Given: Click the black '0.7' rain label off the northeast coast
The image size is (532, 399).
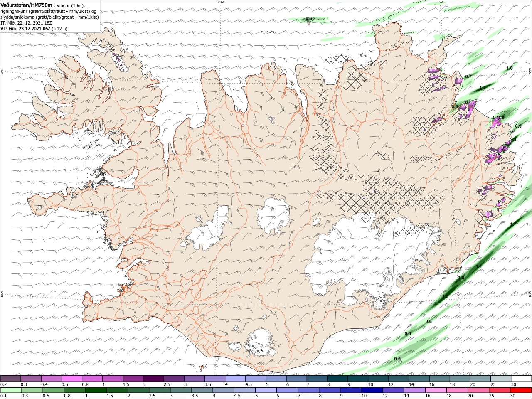Looking at the screenshot, I should coord(468,76).
